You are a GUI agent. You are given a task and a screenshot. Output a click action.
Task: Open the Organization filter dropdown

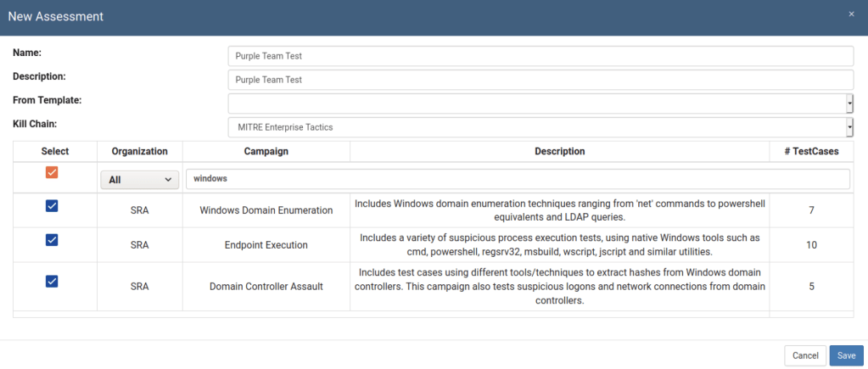140,180
